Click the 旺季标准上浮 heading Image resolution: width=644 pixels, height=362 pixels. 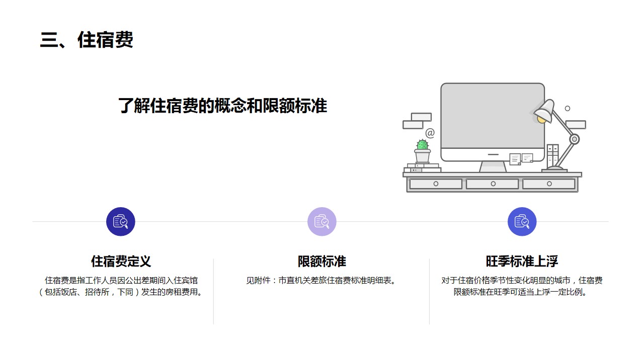coord(522,261)
